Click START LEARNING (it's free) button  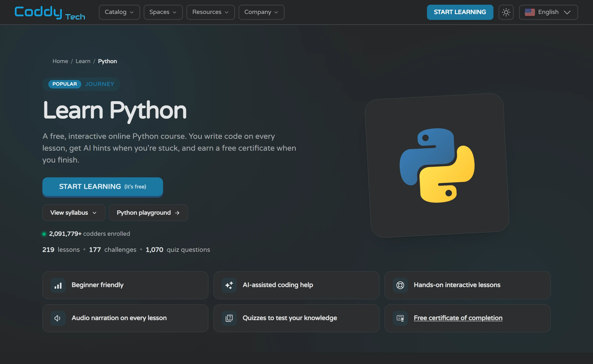click(103, 187)
